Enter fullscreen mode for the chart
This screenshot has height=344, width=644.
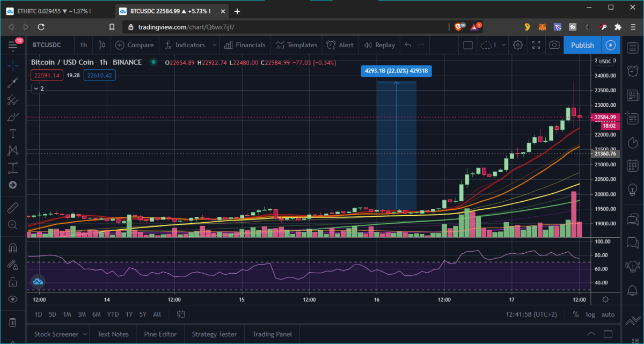[x=536, y=45]
